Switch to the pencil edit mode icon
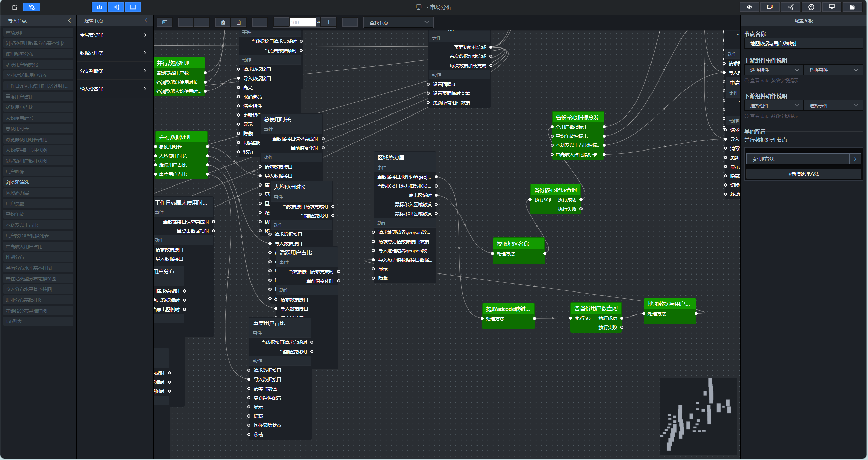Viewport: 868px width, 460px height. click(x=15, y=7)
